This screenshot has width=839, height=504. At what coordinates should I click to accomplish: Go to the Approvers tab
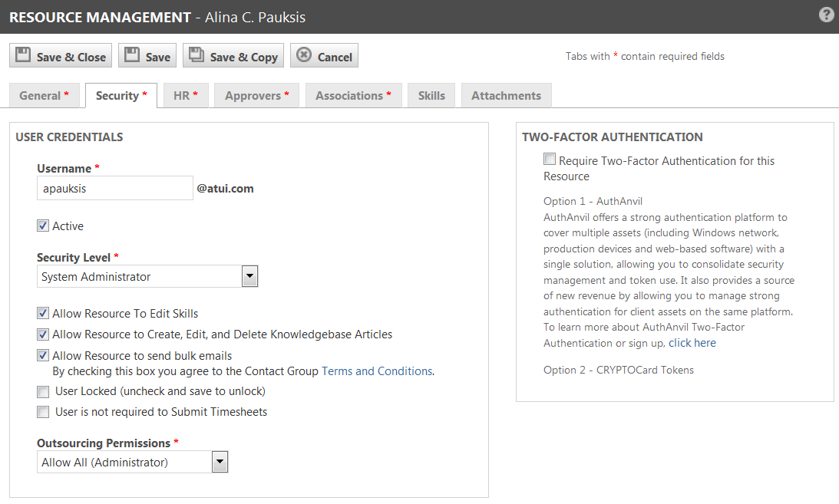(256, 96)
